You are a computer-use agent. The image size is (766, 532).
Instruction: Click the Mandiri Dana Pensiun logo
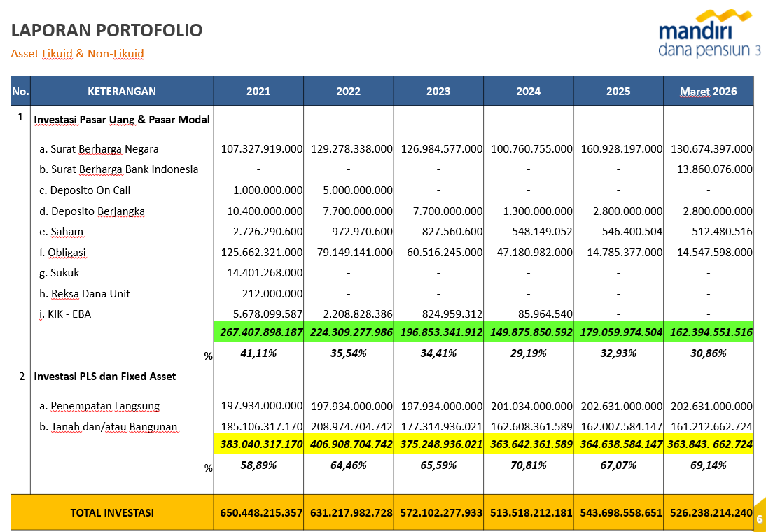709,38
